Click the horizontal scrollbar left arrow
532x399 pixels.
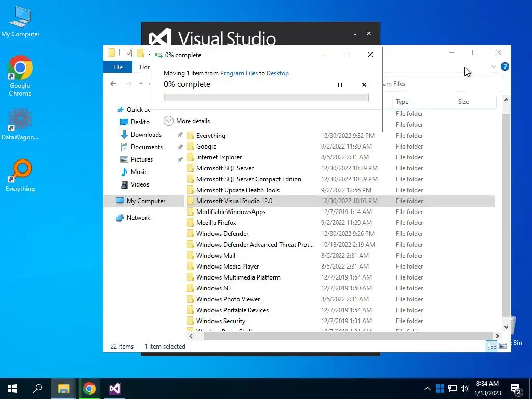click(191, 336)
